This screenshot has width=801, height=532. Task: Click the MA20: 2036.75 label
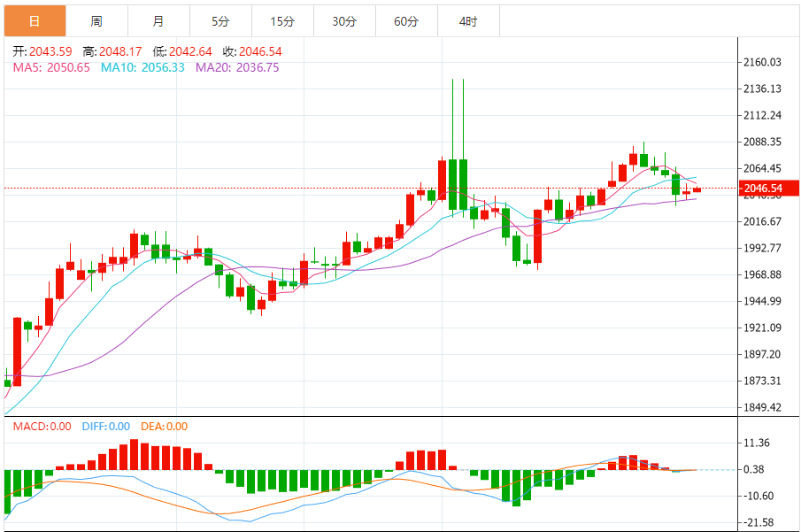[237, 67]
